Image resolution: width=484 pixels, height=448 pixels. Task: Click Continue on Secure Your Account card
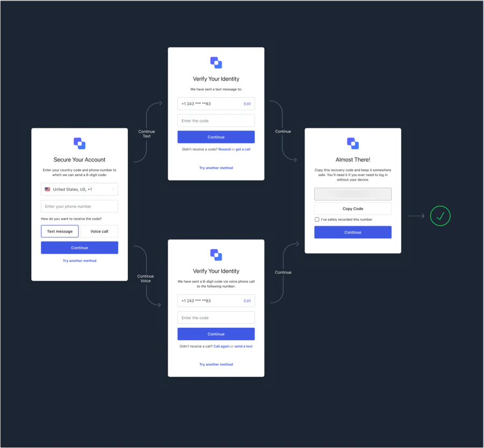pyautogui.click(x=80, y=248)
